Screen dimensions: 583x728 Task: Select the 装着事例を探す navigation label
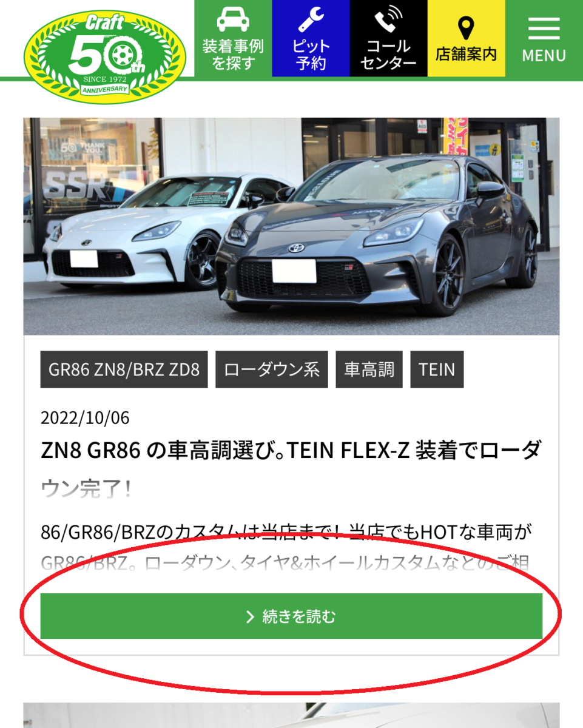click(x=233, y=55)
